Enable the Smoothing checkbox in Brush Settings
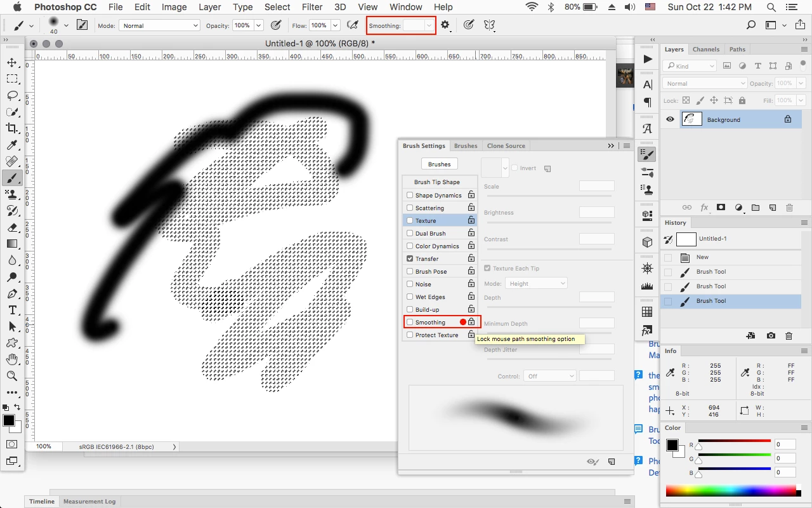The width and height of the screenshot is (812, 508). (x=410, y=322)
